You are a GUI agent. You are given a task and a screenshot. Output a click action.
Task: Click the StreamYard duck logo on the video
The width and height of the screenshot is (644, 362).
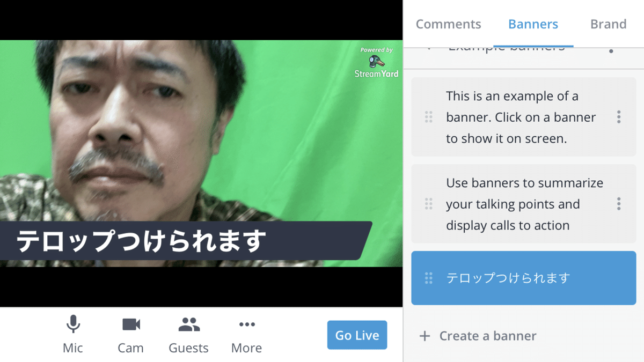coord(376,63)
